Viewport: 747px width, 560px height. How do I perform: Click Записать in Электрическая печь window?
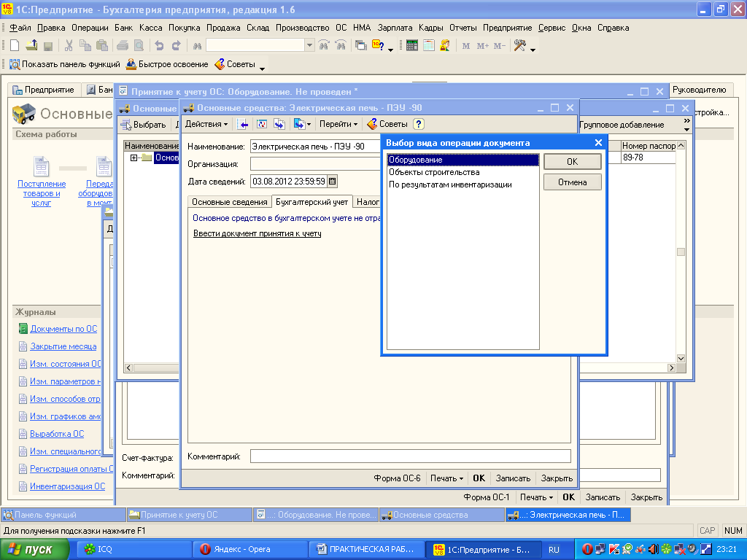(513, 478)
